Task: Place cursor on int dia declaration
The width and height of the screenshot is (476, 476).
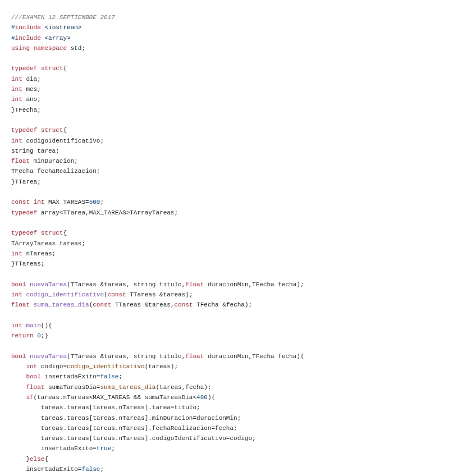Action: tap(26, 79)
